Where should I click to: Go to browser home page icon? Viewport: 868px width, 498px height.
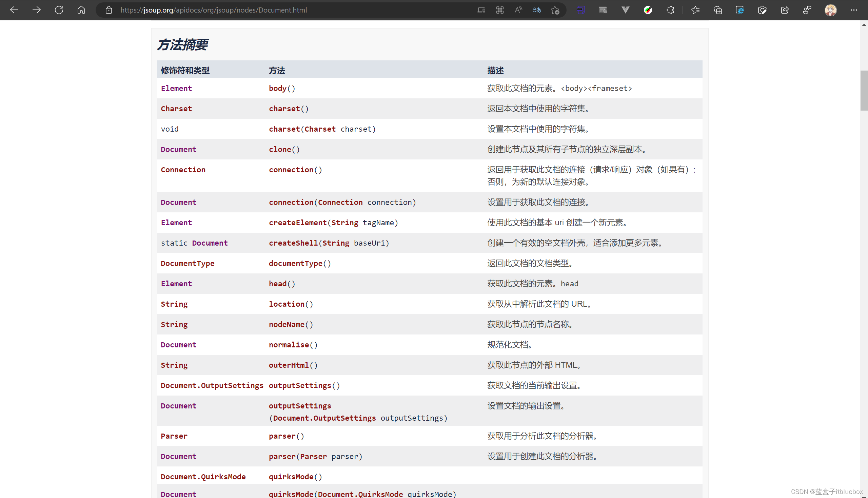click(81, 10)
